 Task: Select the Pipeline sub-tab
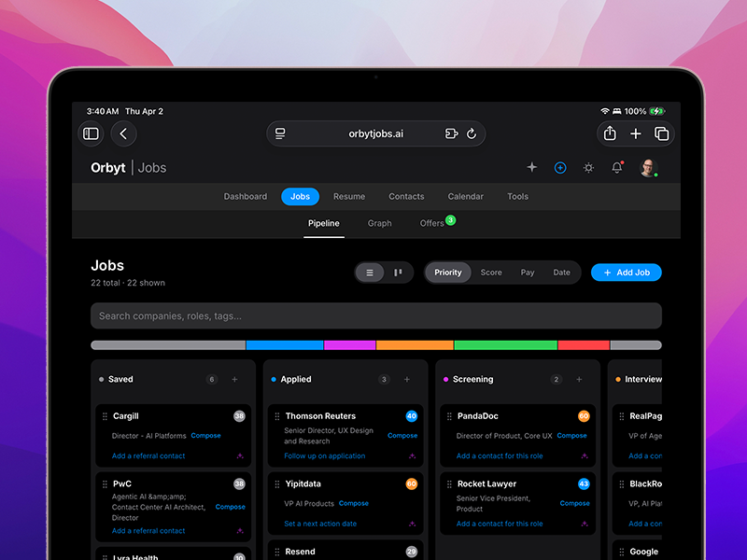[324, 223]
